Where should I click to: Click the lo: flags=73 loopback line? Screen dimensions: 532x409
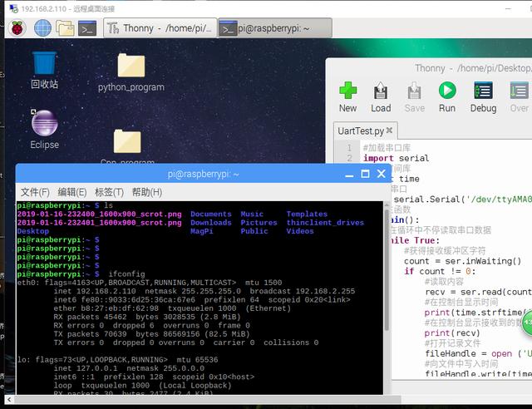coord(117,360)
